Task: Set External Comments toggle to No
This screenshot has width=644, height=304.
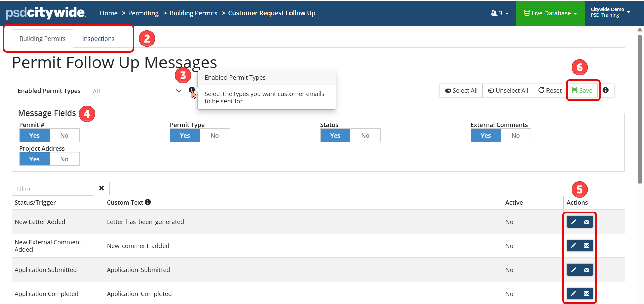Action: (515, 135)
